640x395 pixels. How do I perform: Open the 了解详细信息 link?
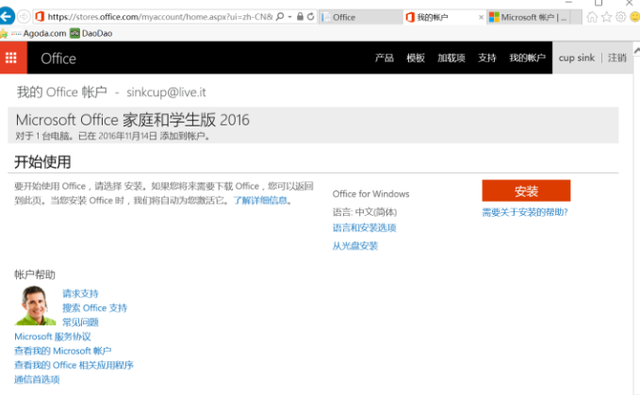(260, 200)
